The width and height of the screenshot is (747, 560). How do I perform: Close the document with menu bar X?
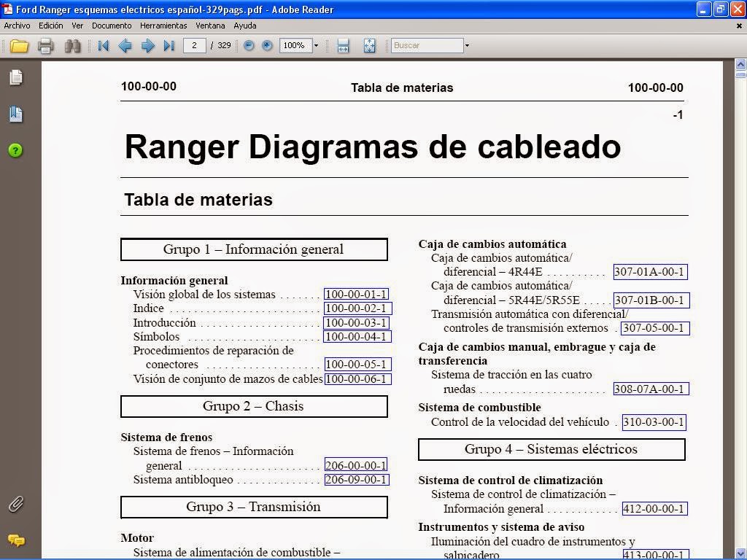(740, 26)
